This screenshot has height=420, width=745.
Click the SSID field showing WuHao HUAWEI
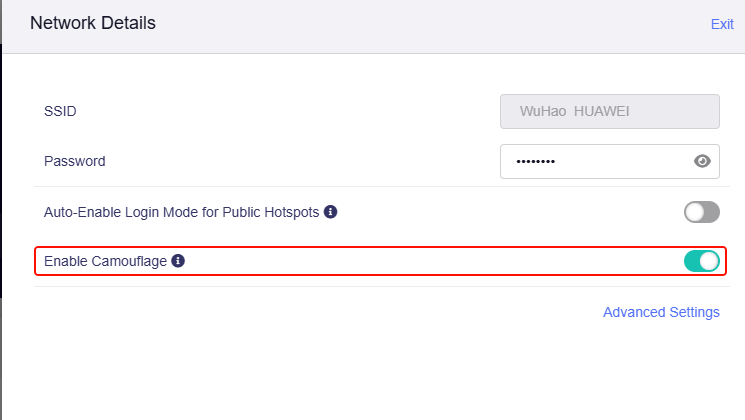(609, 111)
